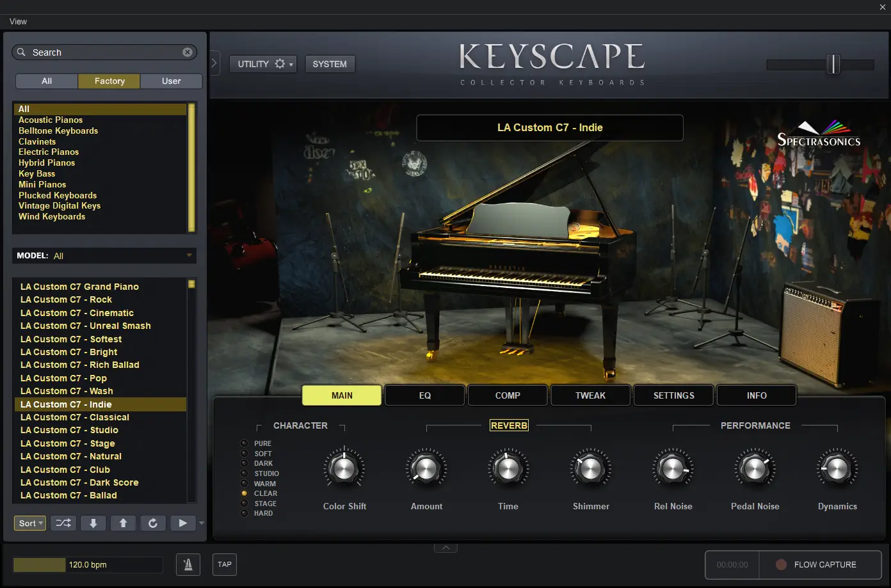Select the HARD character mode
This screenshot has height=588, width=891.
pos(244,513)
